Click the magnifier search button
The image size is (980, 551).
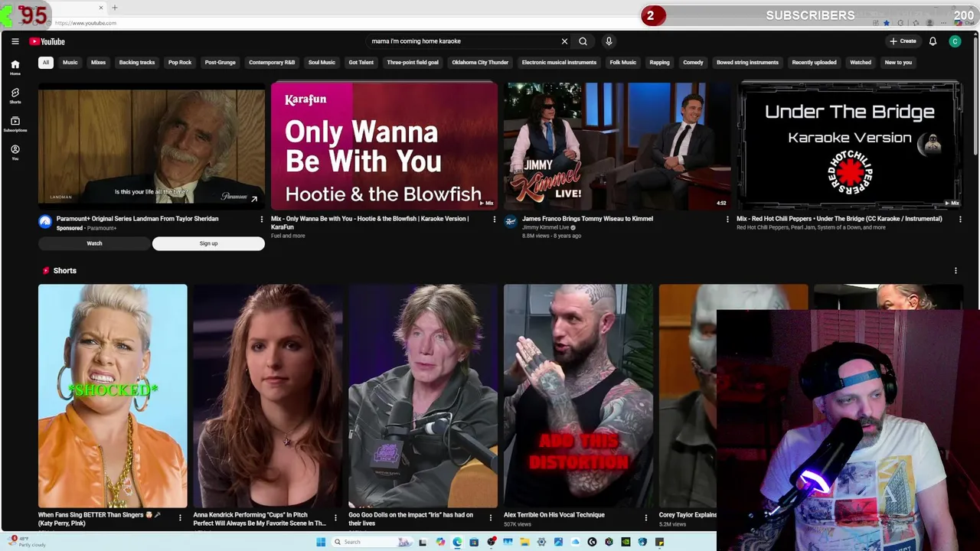583,41
